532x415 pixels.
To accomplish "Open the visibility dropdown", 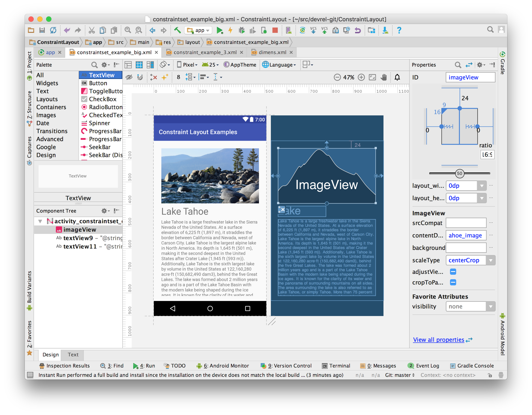I will point(490,306).
